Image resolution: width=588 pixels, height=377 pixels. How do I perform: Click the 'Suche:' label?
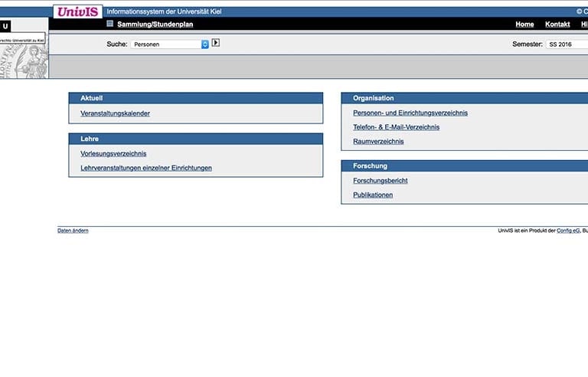coord(117,44)
